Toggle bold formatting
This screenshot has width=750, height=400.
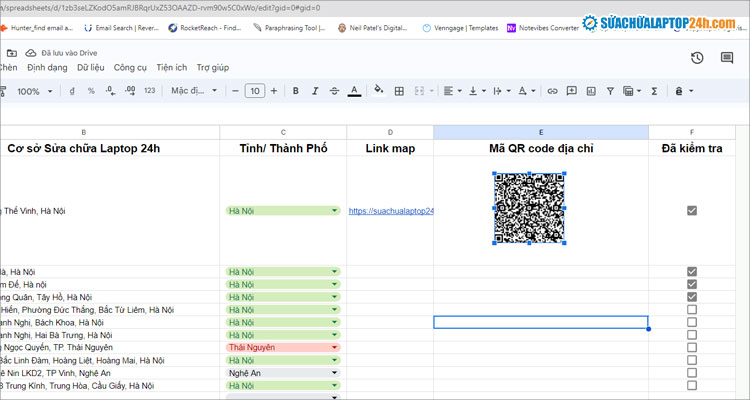point(296,91)
